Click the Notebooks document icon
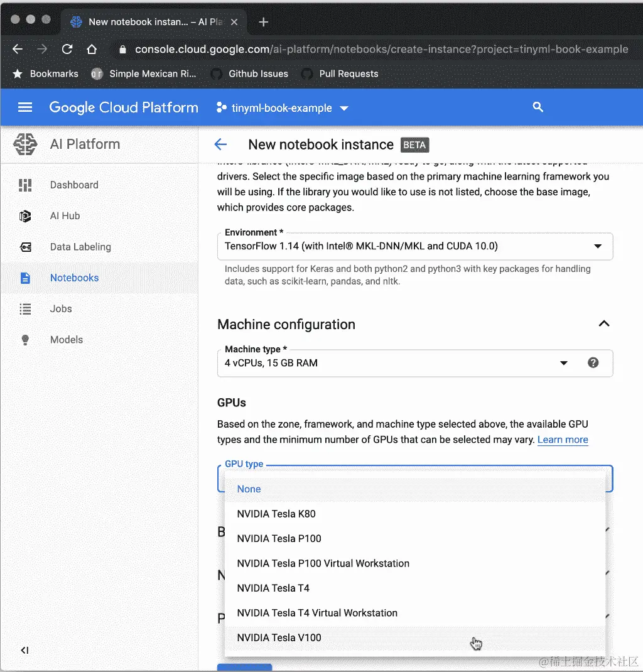This screenshot has width=643, height=672. pos(25,278)
